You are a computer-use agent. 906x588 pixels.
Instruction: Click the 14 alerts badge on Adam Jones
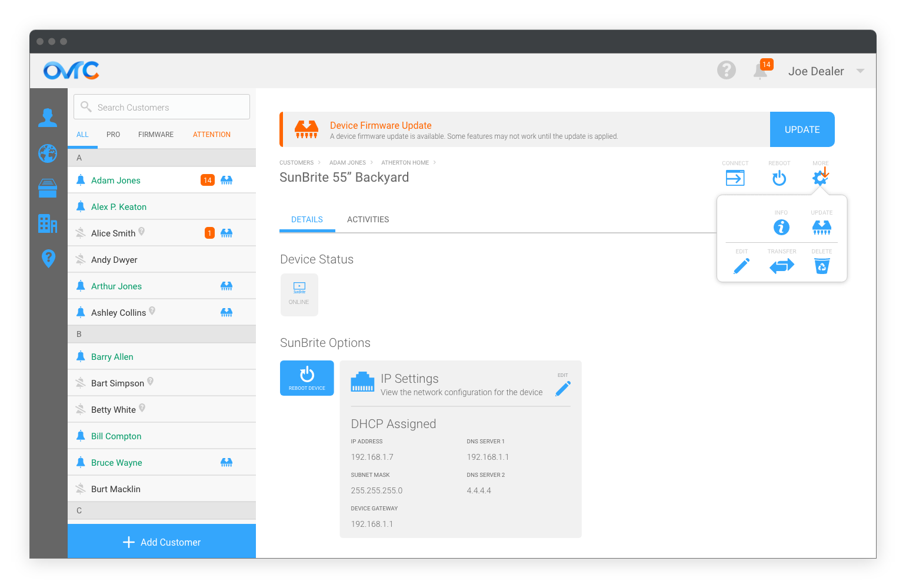(208, 180)
